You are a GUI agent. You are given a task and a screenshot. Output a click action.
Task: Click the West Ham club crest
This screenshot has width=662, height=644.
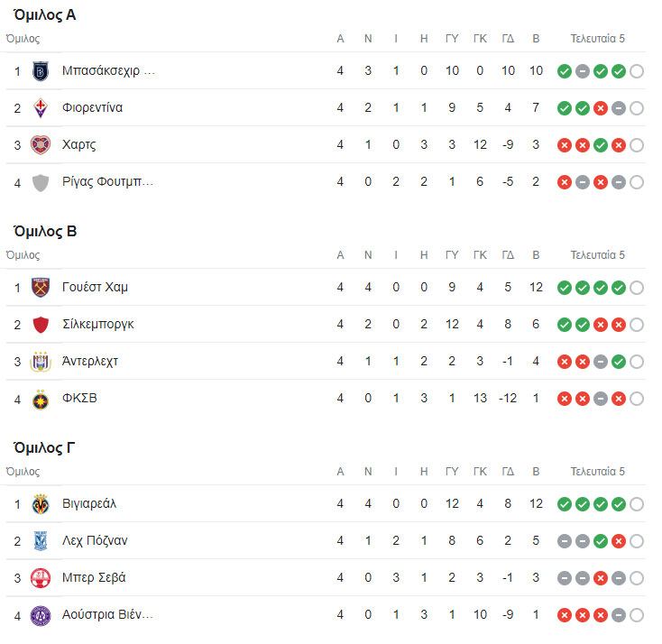pyautogui.click(x=41, y=288)
